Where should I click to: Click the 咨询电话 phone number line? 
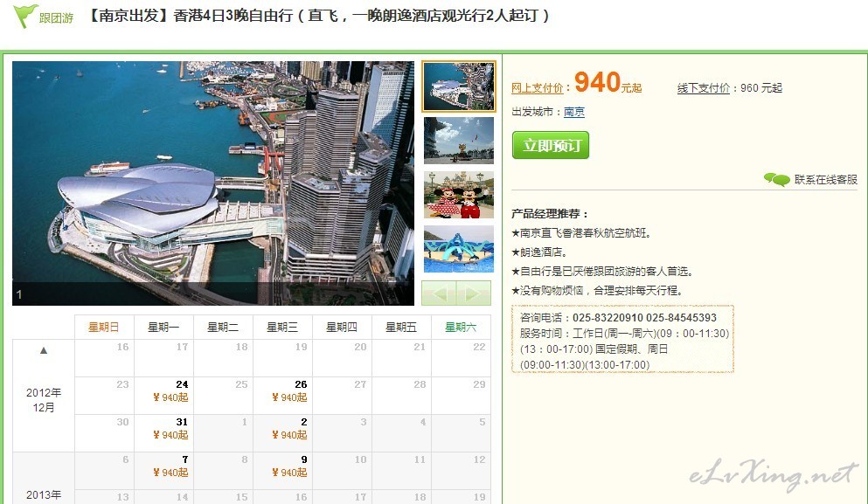[618, 318]
